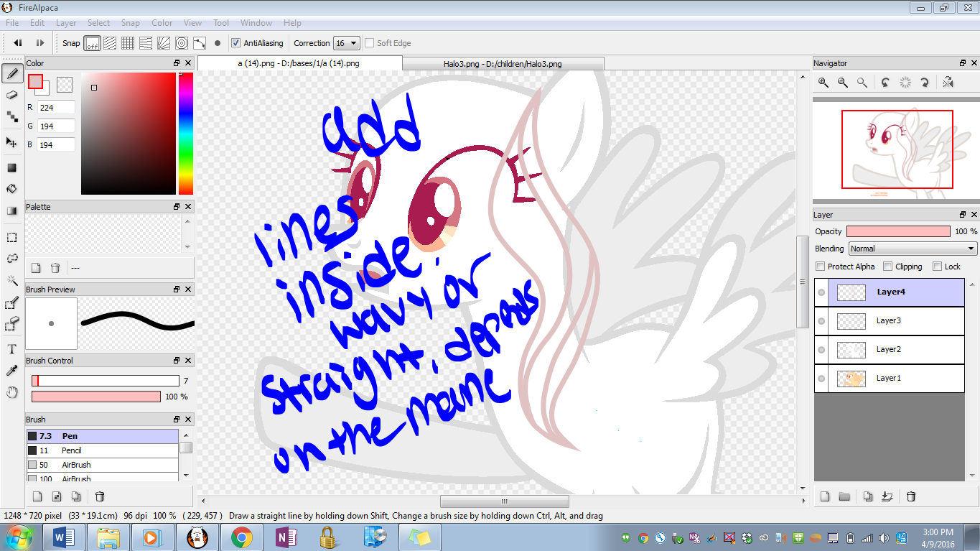
Task: Open the Correction value dropdown
Action: click(347, 43)
